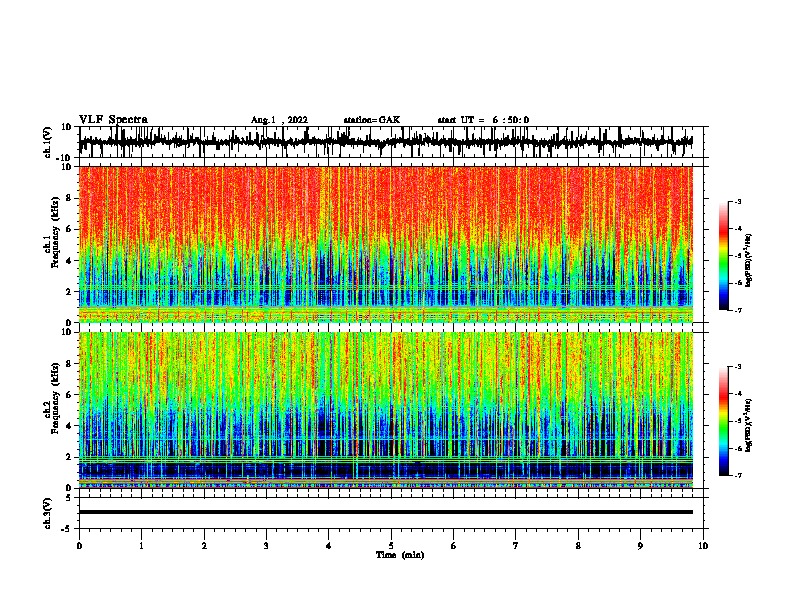The width and height of the screenshot is (792, 612).
Task: Click the ch.1 voltage waveform trace
Action: [x=385, y=142]
